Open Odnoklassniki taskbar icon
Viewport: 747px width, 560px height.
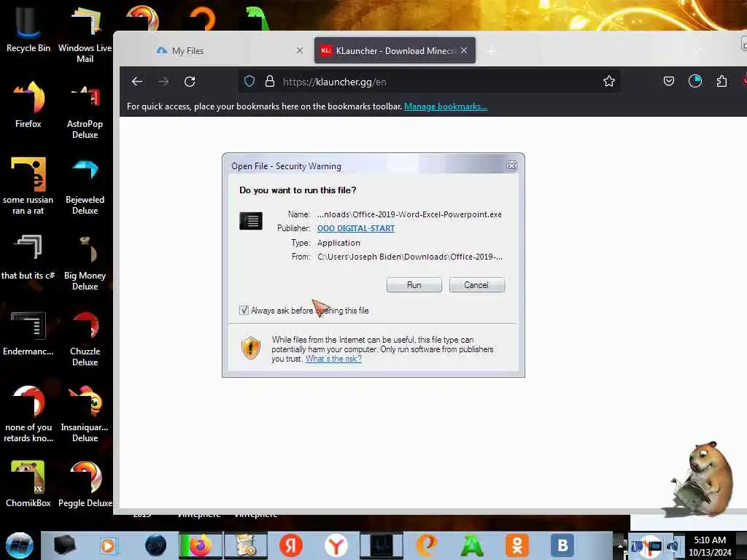(x=517, y=545)
